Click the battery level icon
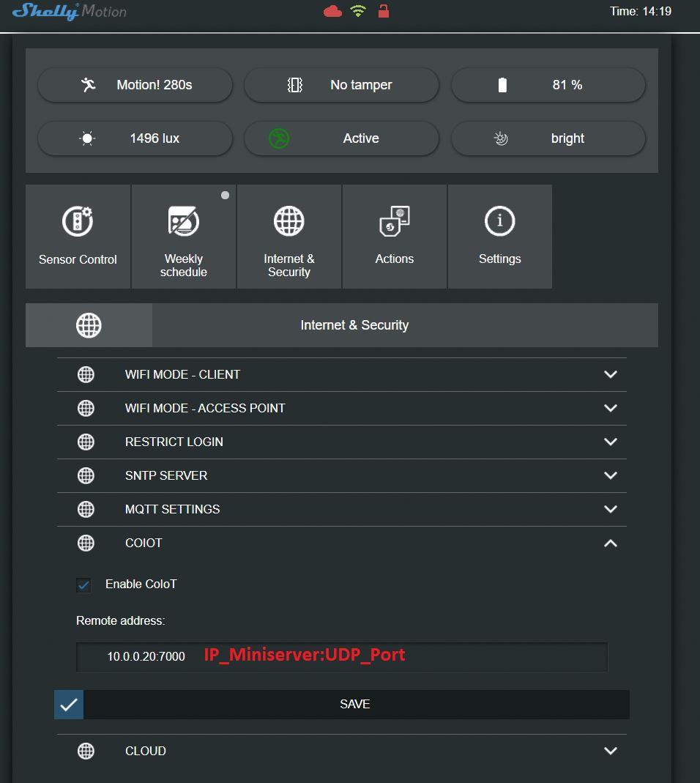 click(x=502, y=85)
